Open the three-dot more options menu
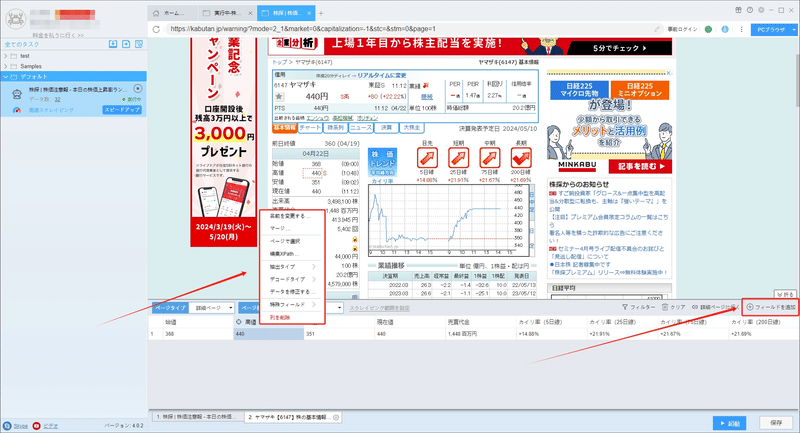The image size is (800, 433). (x=741, y=29)
